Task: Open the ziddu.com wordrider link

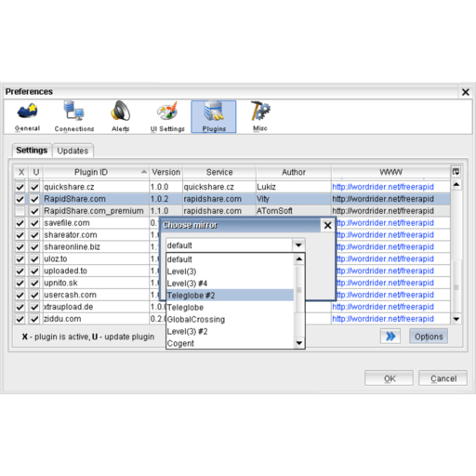Action: (383, 319)
